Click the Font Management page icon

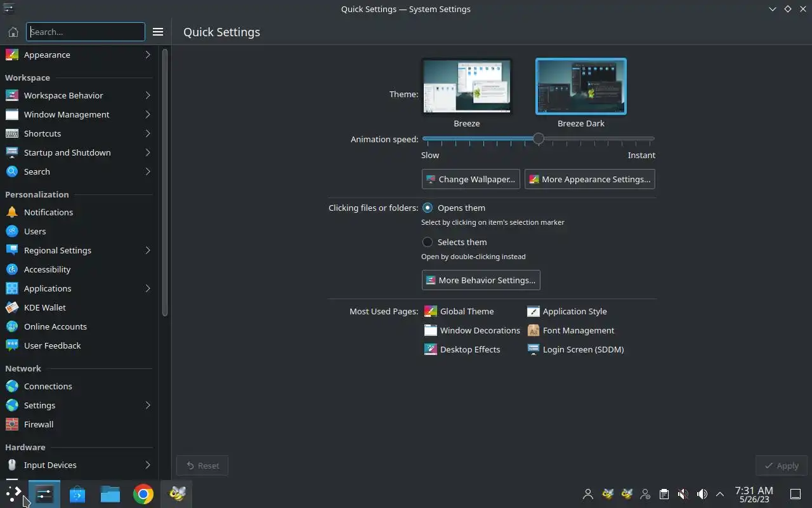tap(533, 330)
